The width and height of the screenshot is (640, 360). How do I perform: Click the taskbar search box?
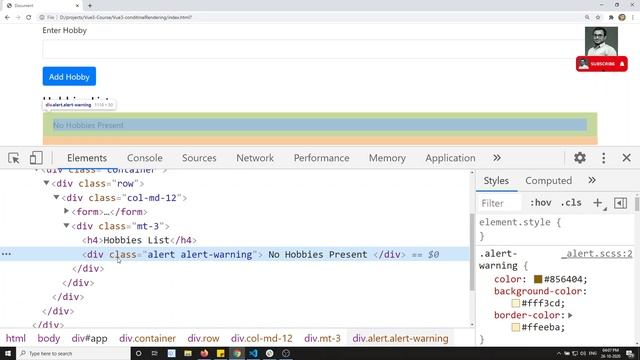(x=73, y=353)
